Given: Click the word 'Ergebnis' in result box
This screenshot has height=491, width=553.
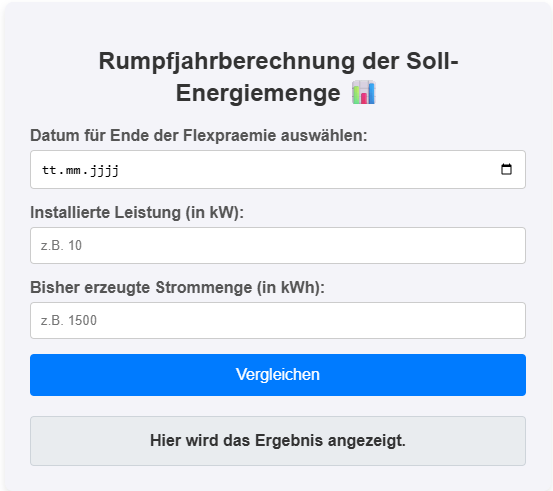Looking at the screenshot, I should tap(289, 441).
